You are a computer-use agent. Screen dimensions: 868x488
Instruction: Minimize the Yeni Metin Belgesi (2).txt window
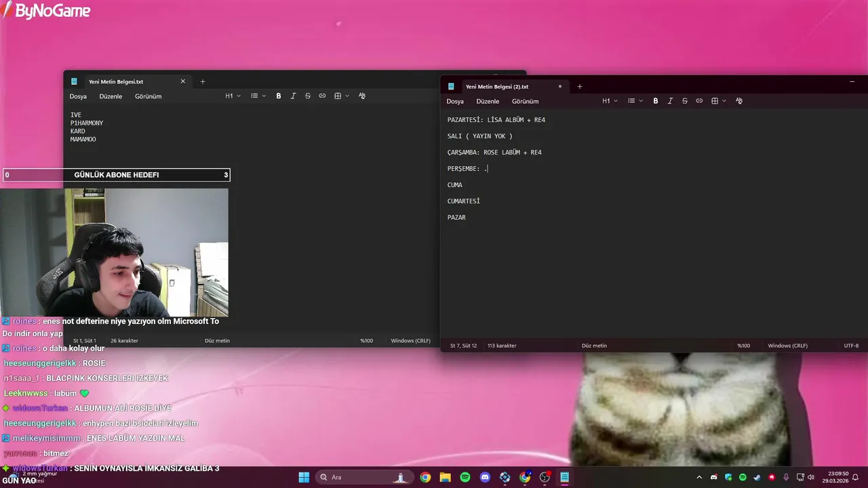(852, 82)
